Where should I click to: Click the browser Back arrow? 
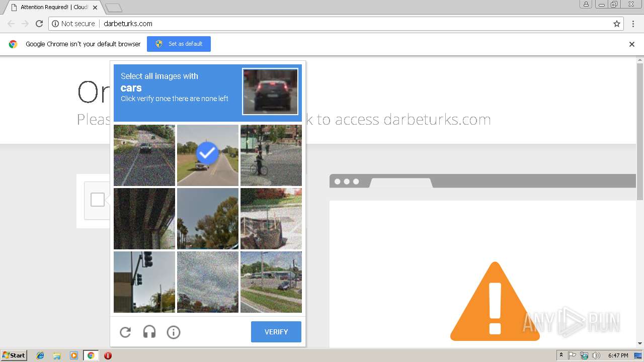tap(11, 24)
